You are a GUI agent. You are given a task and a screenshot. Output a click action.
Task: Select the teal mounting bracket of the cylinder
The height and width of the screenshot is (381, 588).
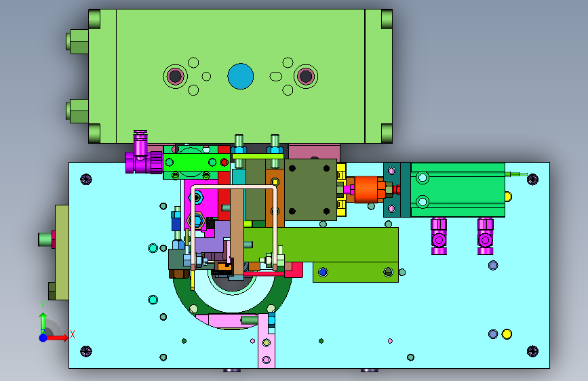click(x=397, y=190)
